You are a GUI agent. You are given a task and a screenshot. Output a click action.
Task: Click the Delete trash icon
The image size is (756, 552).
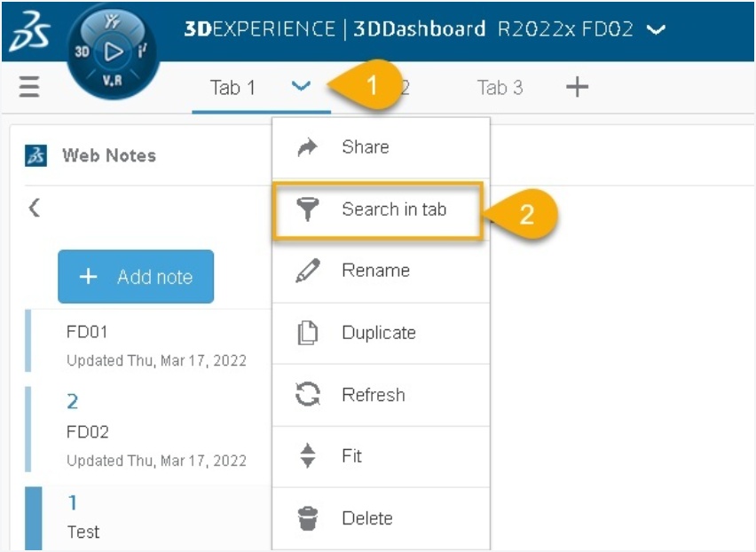[307, 518]
